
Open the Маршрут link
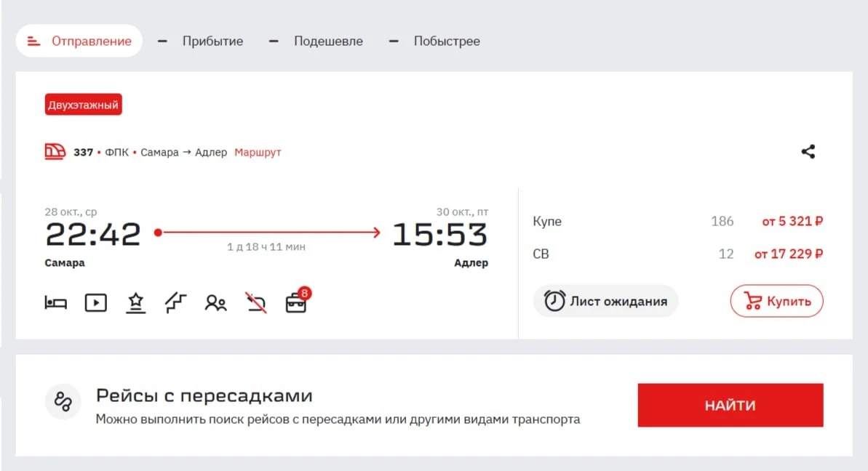pyautogui.click(x=258, y=152)
